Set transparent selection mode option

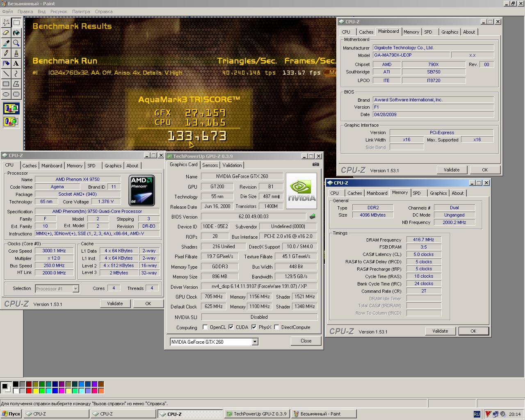click(11, 121)
